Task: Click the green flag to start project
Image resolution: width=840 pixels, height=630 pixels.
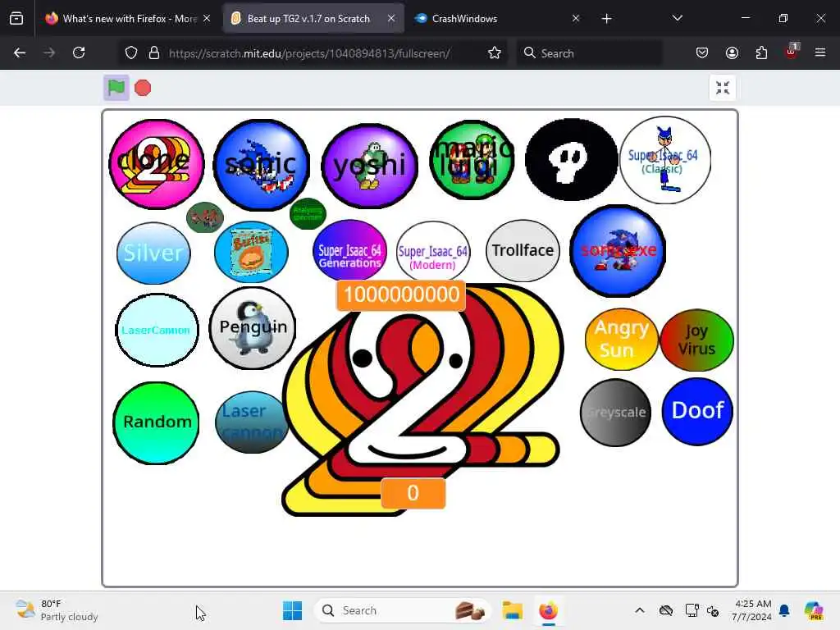Action: click(x=116, y=87)
